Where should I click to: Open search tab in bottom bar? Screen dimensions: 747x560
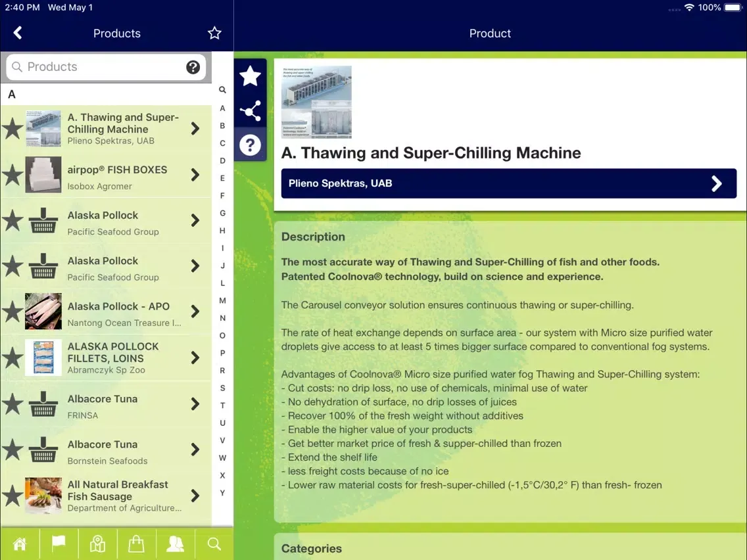click(x=214, y=544)
